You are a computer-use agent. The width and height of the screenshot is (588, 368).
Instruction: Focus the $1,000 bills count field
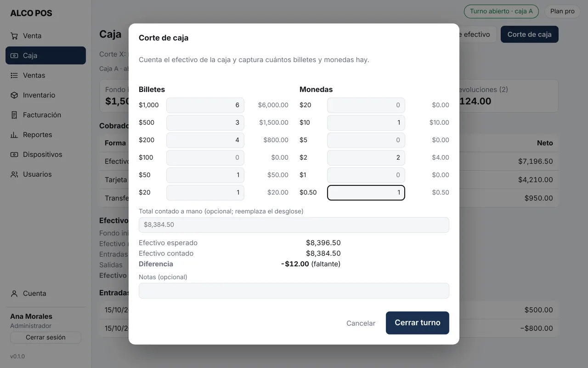coord(205,105)
